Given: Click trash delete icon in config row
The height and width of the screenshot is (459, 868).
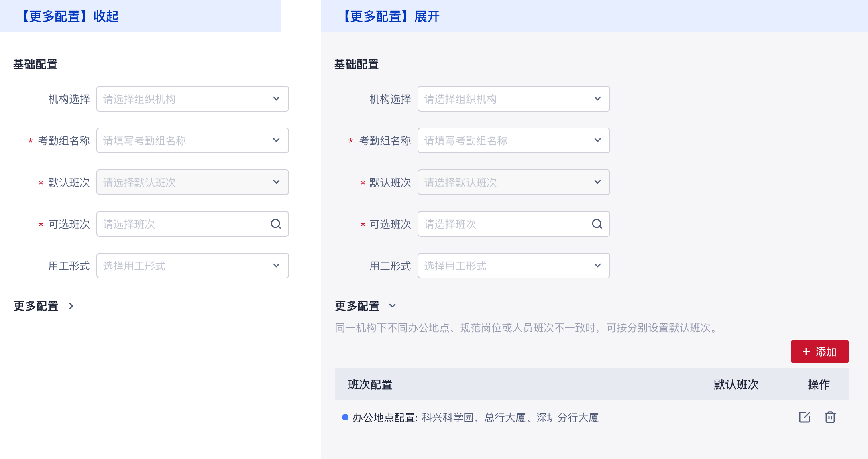Looking at the screenshot, I should [x=830, y=417].
